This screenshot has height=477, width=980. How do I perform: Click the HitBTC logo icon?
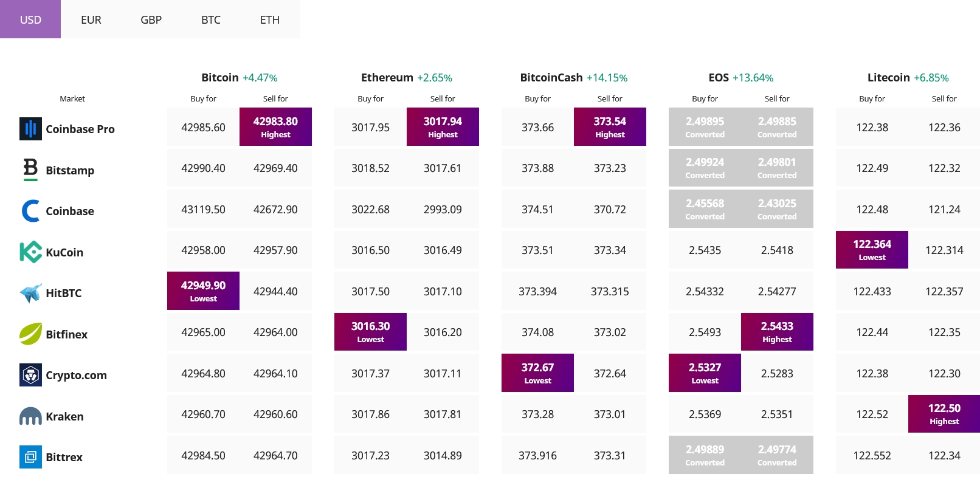[30, 293]
